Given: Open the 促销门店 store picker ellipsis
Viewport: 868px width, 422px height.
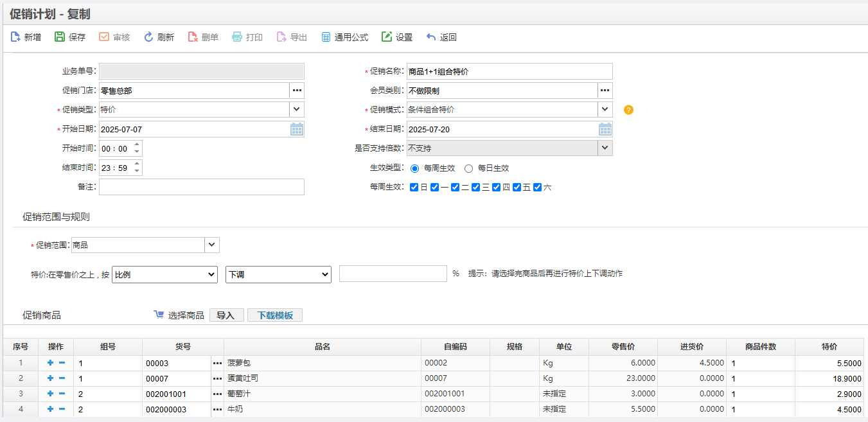Looking at the screenshot, I should click(x=297, y=91).
